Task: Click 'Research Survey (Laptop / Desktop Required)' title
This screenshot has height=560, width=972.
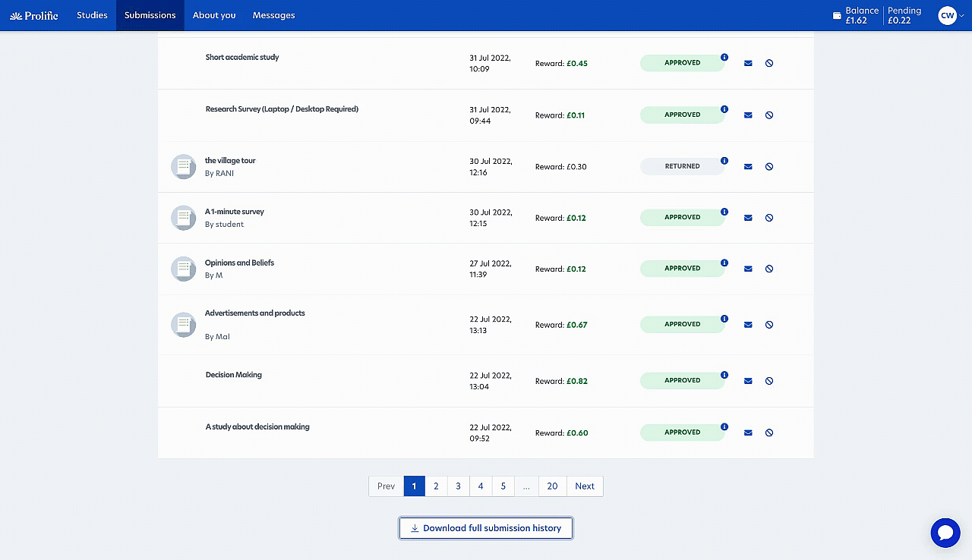Action: point(282,109)
